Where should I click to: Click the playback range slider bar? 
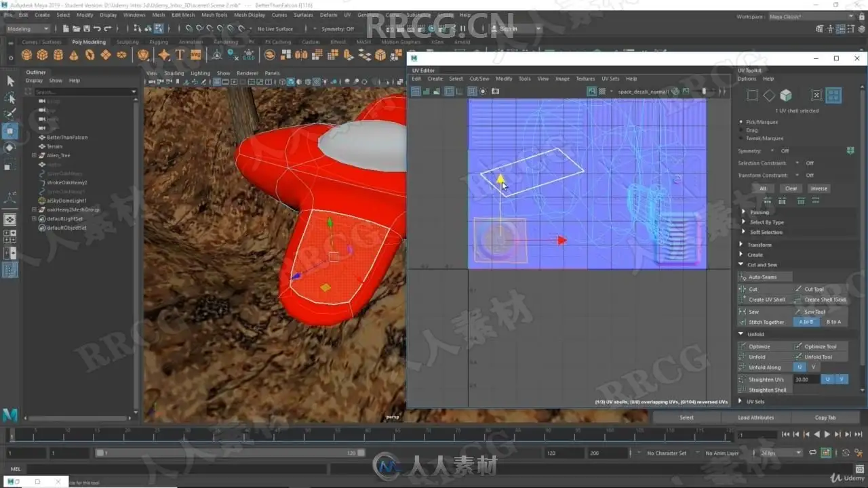click(231, 453)
